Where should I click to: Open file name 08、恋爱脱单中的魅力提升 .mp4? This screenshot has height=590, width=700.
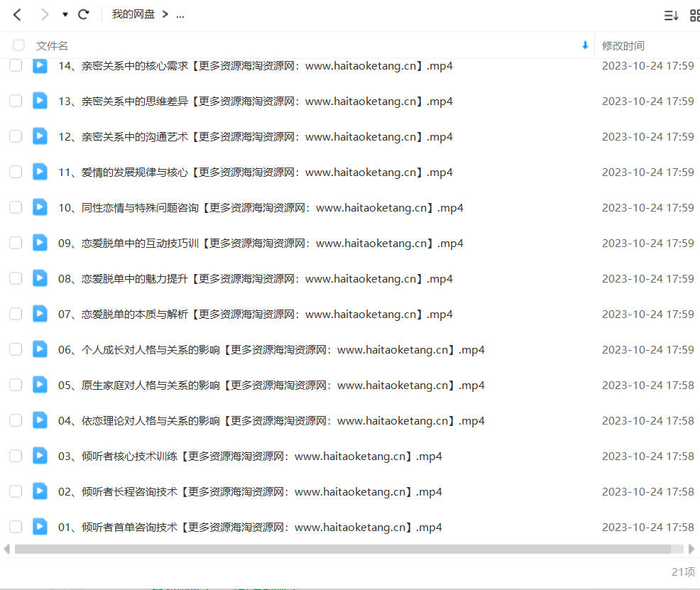coord(256,278)
